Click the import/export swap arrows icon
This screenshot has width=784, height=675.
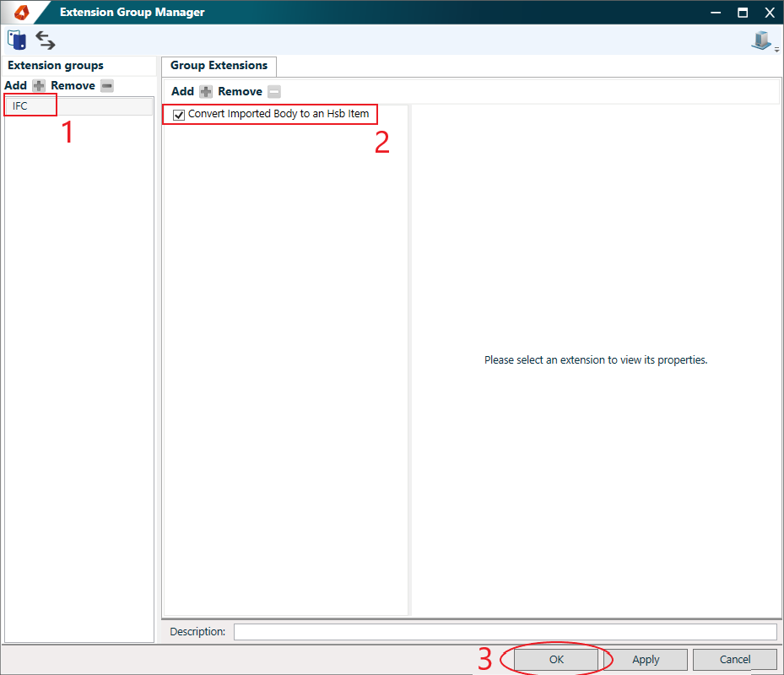pos(46,40)
